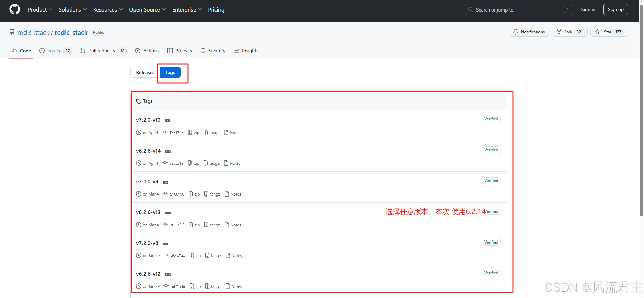Open tag v7.2.0-v10
This screenshot has height=298, width=644.
point(148,120)
